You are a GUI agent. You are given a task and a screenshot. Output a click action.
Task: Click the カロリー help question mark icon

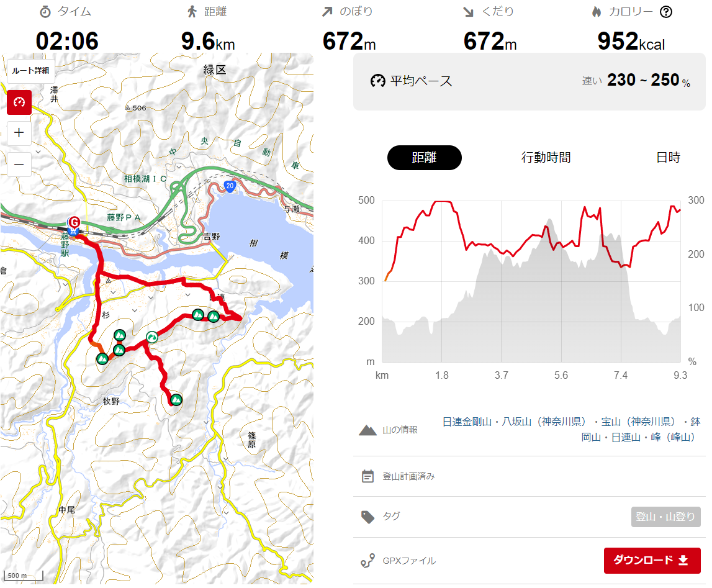(665, 12)
